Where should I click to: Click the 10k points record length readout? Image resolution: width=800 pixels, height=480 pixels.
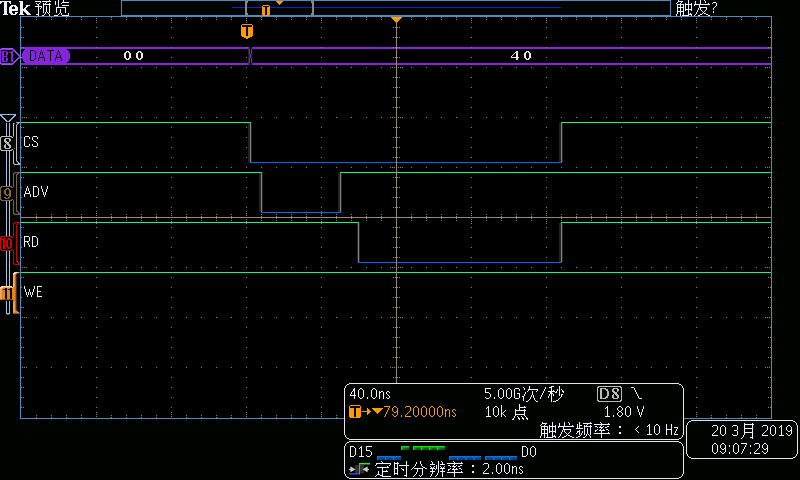pos(506,412)
